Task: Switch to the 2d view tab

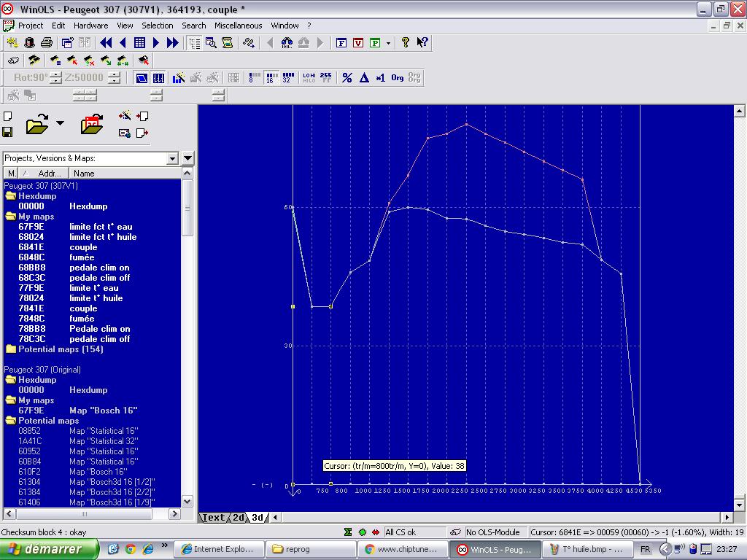Action: (x=239, y=518)
